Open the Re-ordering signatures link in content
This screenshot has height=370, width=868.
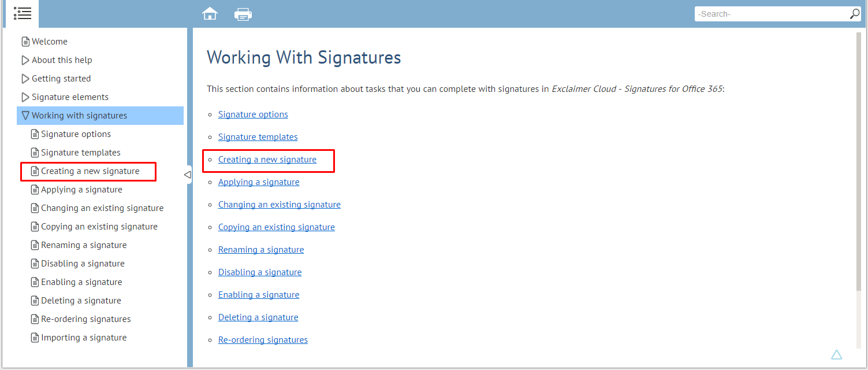[x=263, y=340]
